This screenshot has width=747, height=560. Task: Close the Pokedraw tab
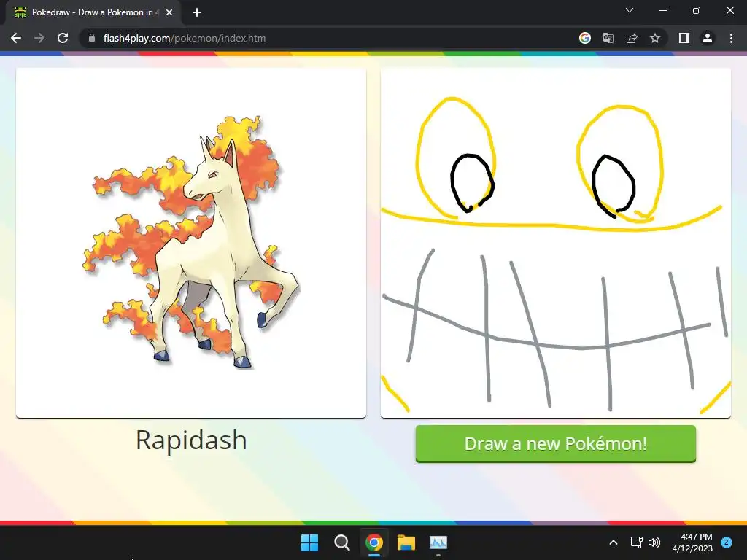(169, 12)
